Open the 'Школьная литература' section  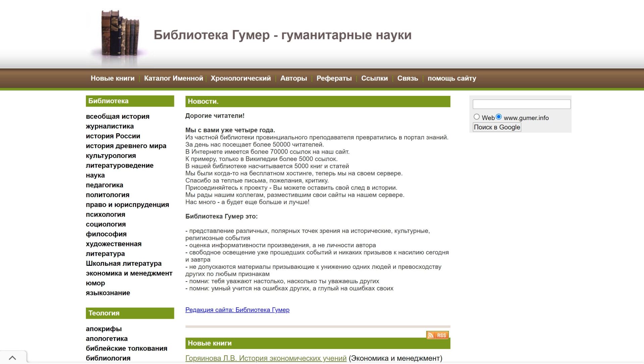click(123, 263)
